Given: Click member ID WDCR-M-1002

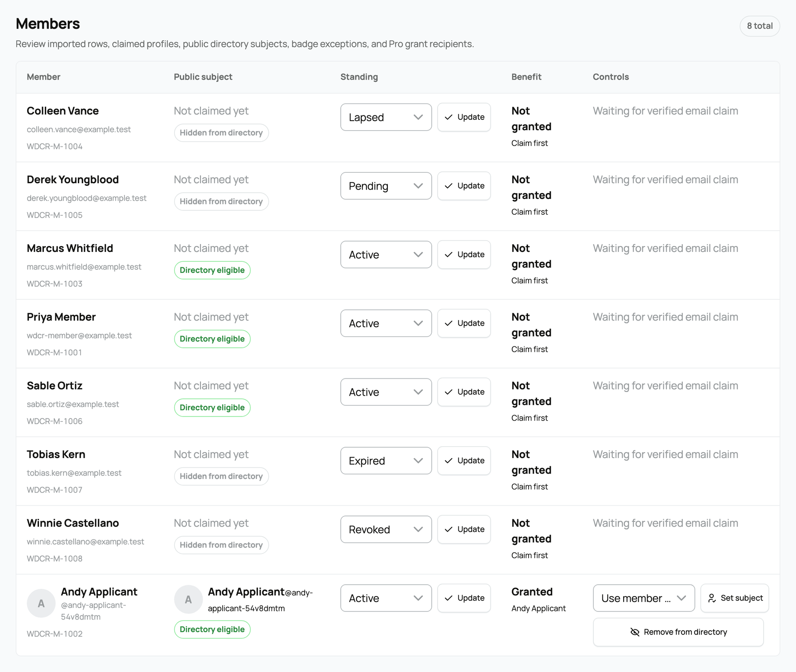Looking at the screenshot, I should [54, 634].
